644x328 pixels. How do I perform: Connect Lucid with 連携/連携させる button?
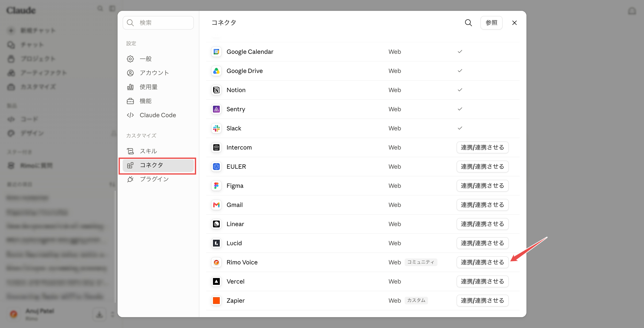coord(482,243)
